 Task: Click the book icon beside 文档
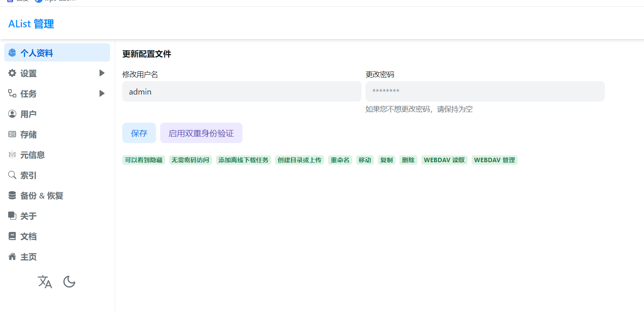12,236
